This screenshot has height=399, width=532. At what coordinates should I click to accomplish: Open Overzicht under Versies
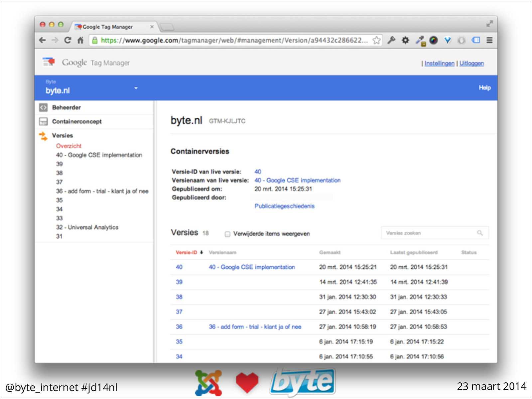(x=68, y=146)
